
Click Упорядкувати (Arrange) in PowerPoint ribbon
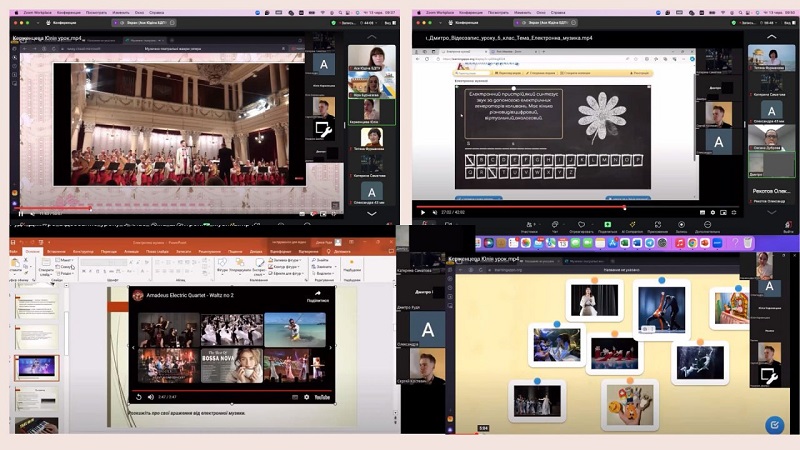coord(240,265)
